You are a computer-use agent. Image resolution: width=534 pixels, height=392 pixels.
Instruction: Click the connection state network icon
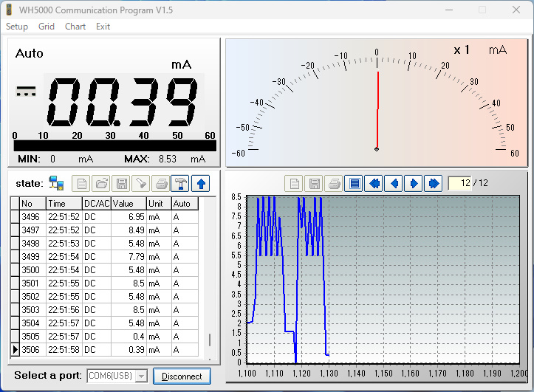coord(56,183)
